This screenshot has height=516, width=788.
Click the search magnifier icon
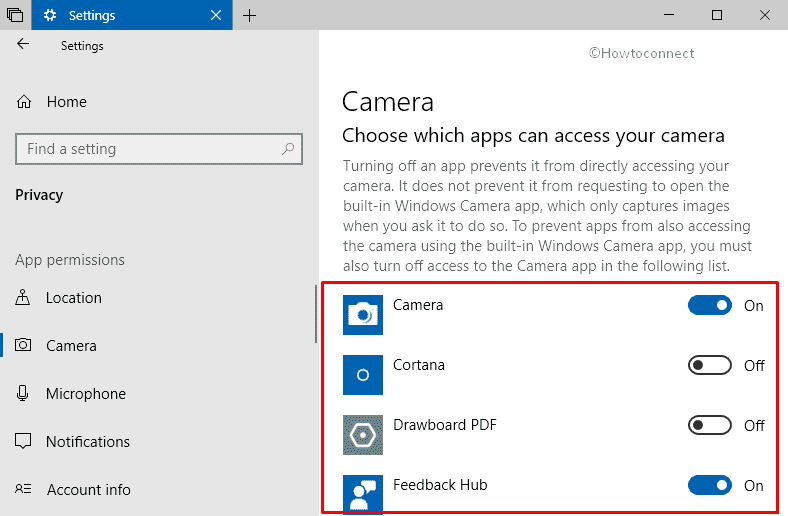click(288, 149)
